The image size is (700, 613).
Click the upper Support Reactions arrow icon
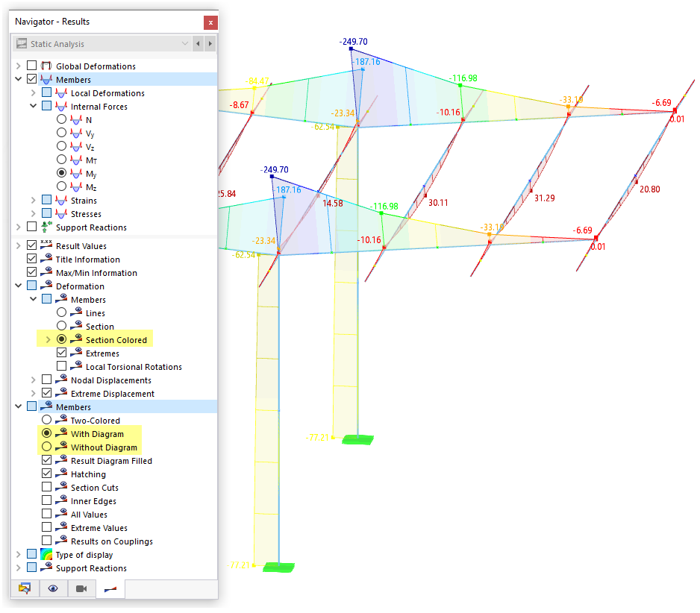click(x=46, y=227)
